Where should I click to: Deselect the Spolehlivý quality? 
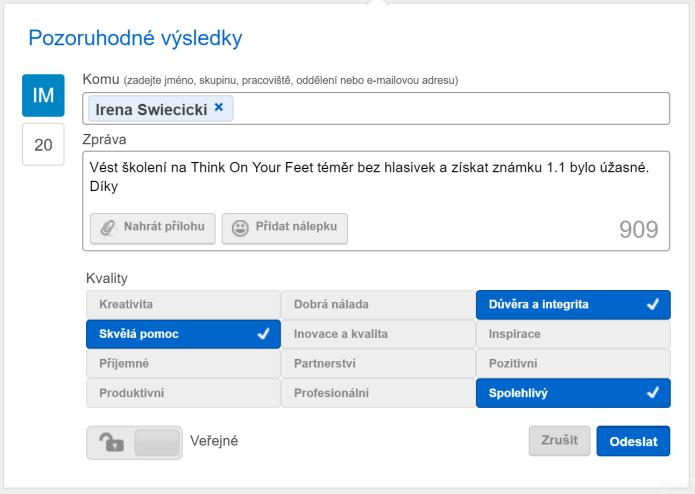click(573, 393)
